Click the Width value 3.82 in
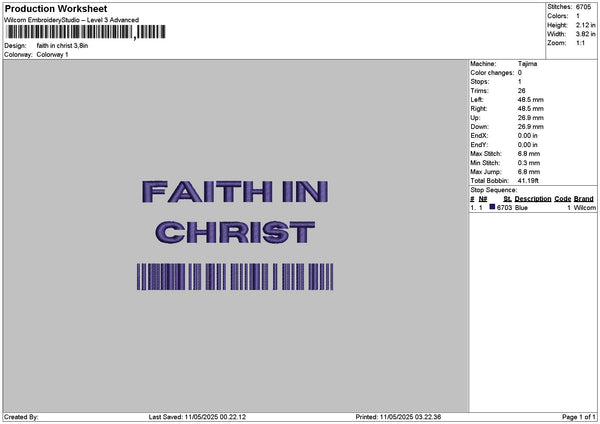 tap(585, 34)
